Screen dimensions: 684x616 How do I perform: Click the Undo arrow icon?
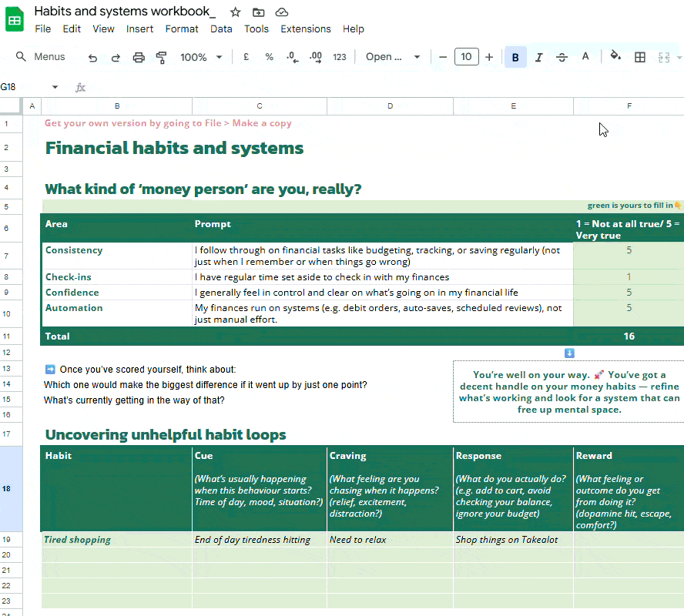click(x=92, y=57)
